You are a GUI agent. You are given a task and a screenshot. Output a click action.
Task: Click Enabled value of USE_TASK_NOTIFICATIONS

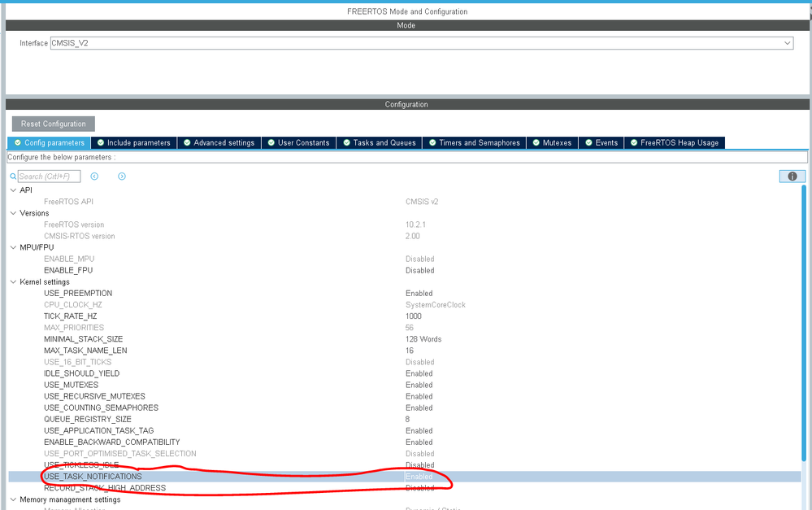pos(419,477)
